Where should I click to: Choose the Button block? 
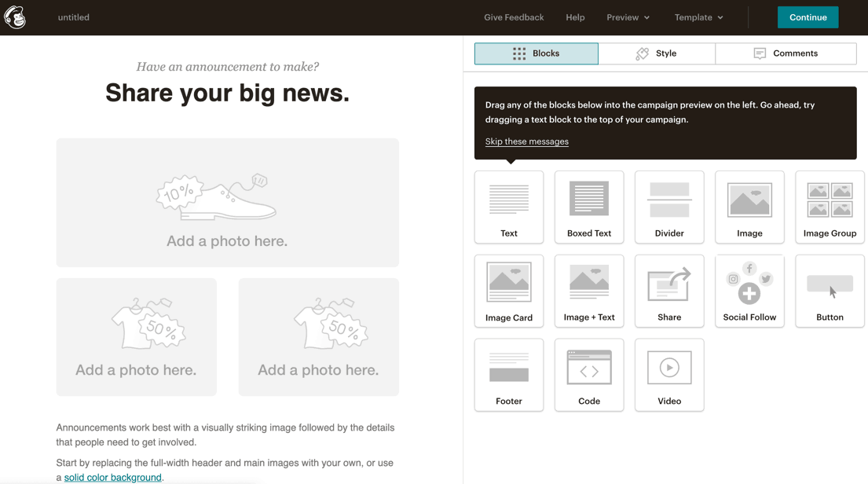pos(830,291)
